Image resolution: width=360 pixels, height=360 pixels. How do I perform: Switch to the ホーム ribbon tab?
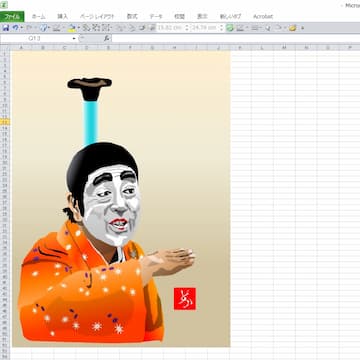point(39,16)
